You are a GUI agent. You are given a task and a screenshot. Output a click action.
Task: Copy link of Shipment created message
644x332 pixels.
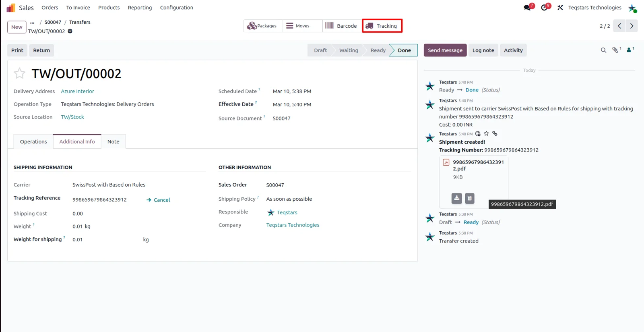point(495,134)
